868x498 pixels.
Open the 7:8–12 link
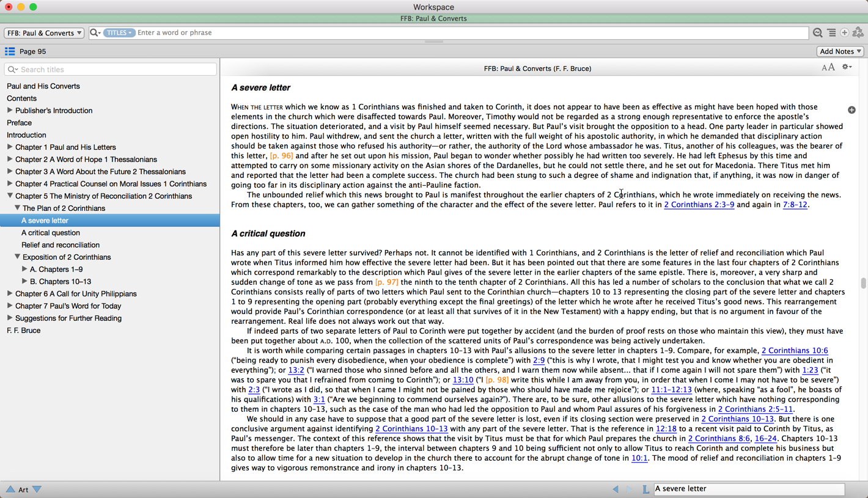point(795,205)
